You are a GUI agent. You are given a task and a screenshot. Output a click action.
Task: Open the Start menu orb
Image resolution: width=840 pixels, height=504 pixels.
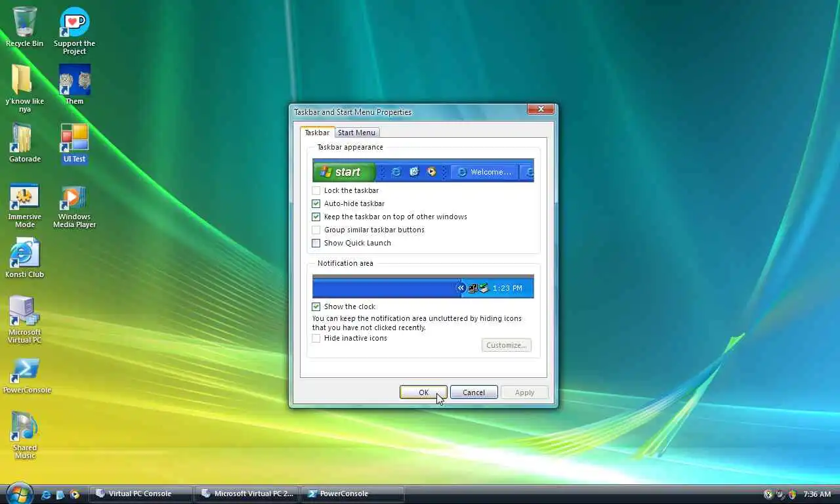[19, 493]
